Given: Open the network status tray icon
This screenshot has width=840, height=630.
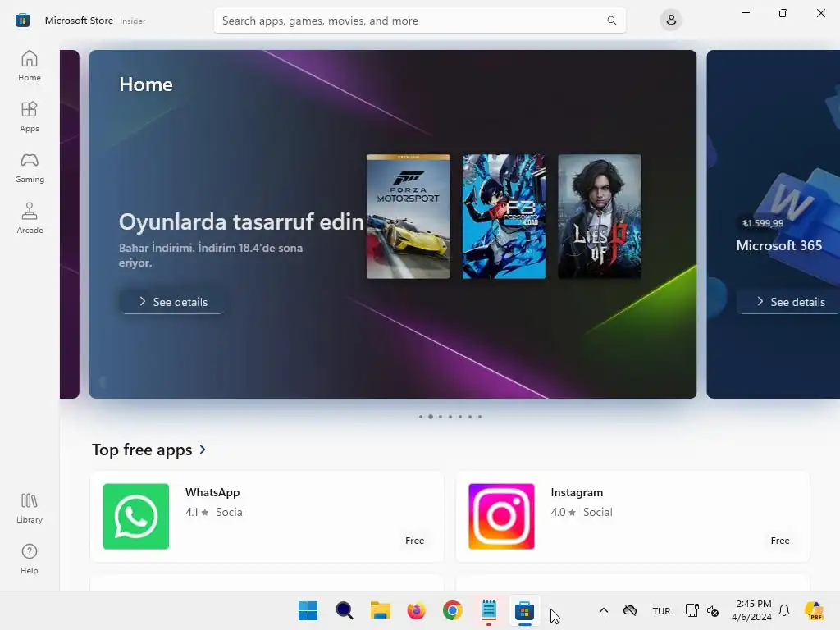Looking at the screenshot, I should pyautogui.click(x=692, y=610).
